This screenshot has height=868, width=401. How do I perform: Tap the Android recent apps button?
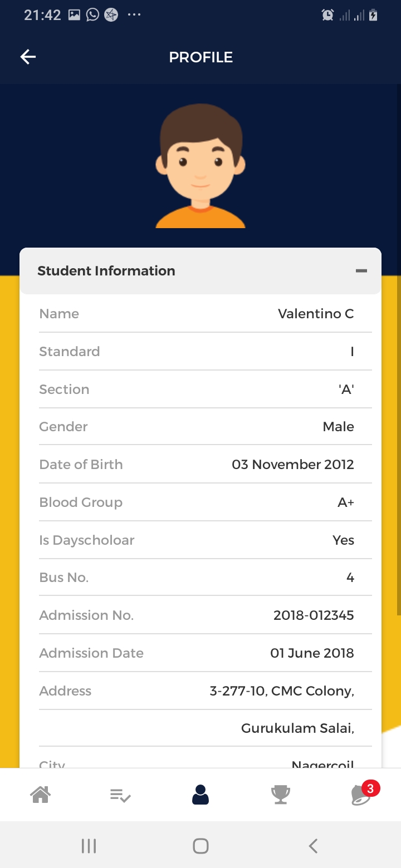pyautogui.click(x=89, y=846)
